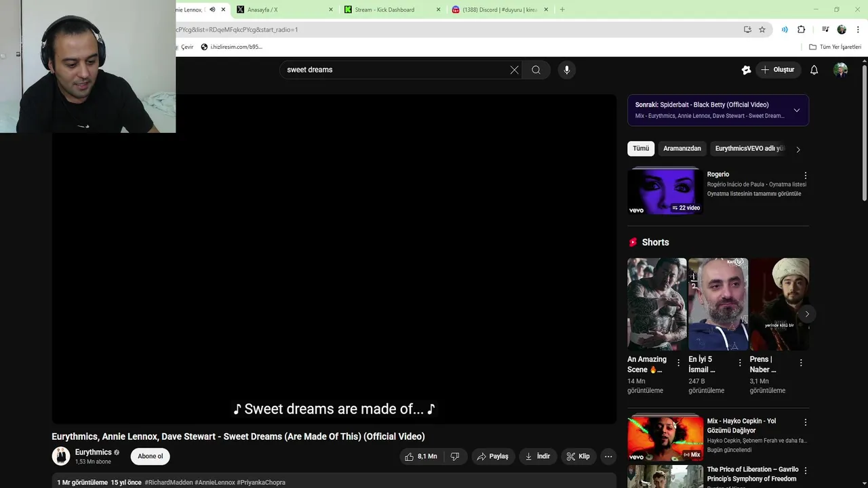868x488 pixels.
Task: Open Chrome's three-dot menu
Action: tap(858, 29)
